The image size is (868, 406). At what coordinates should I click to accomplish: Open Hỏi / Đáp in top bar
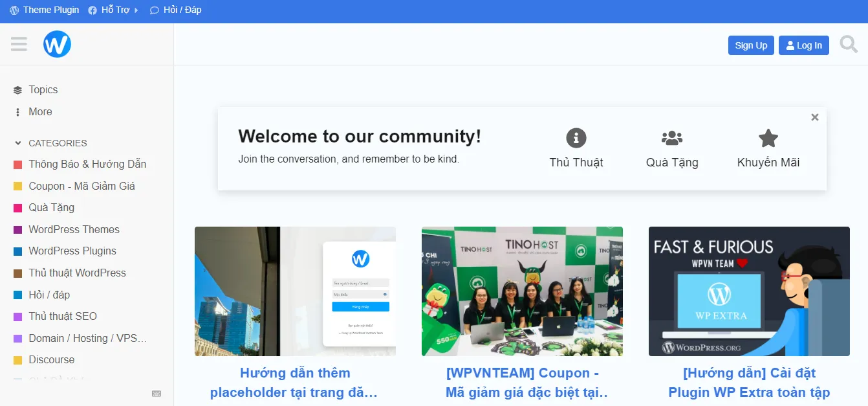[x=182, y=10]
